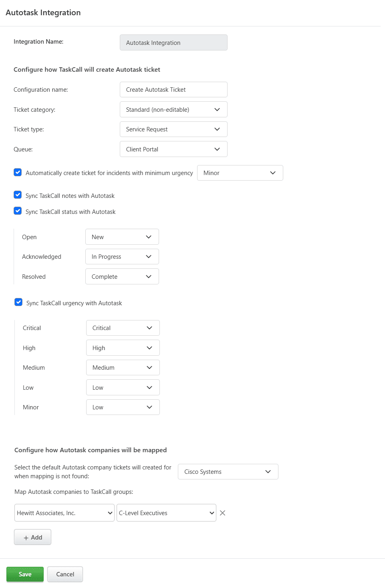
Task: Expand the Queue dropdown
Action: (173, 149)
